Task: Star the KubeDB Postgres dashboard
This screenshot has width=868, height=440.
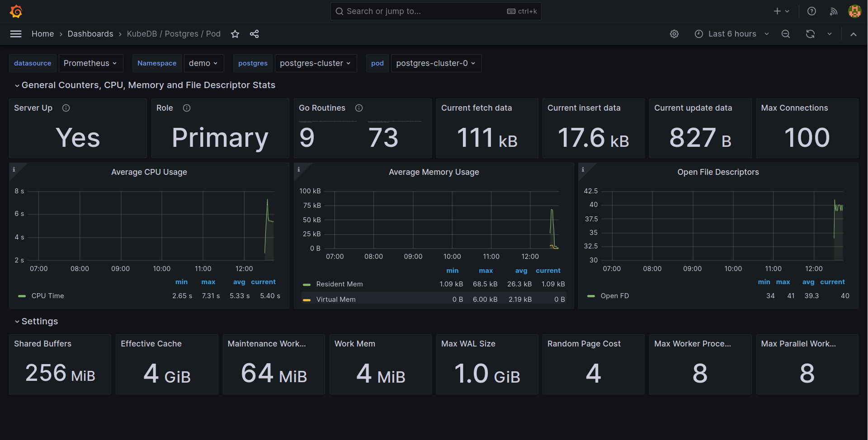Action: [x=235, y=33]
